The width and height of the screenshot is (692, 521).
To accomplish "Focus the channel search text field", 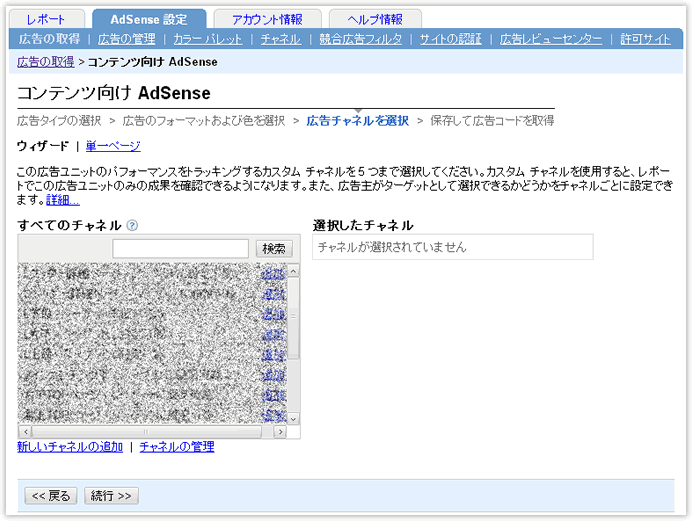I will click(x=180, y=248).
